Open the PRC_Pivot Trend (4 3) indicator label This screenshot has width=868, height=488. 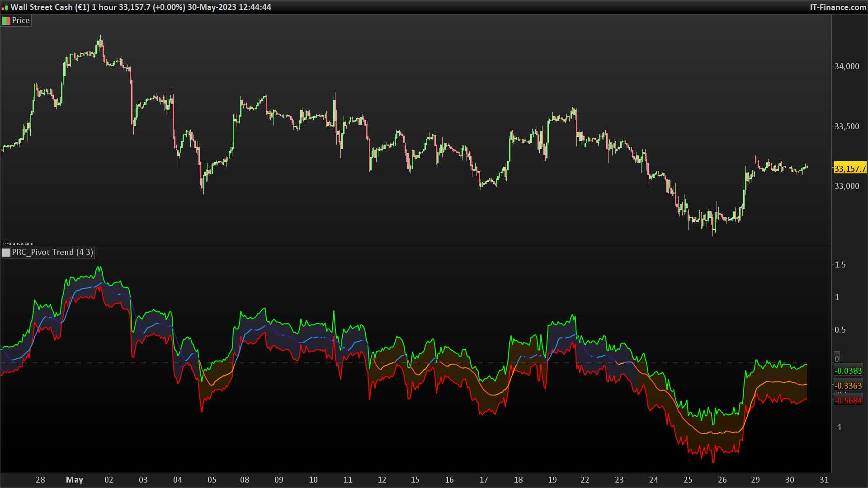pos(52,253)
